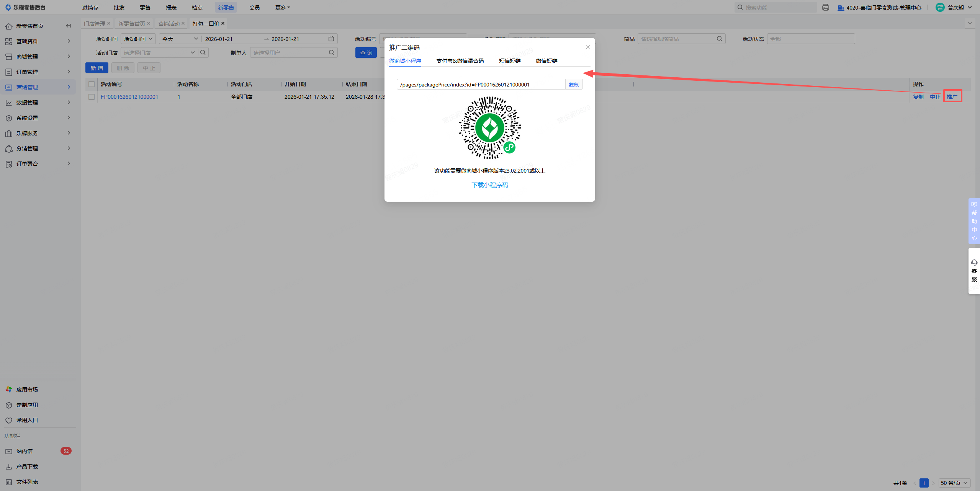Open the 今天 date preset dropdown
980x491 pixels.
tap(180, 39)
